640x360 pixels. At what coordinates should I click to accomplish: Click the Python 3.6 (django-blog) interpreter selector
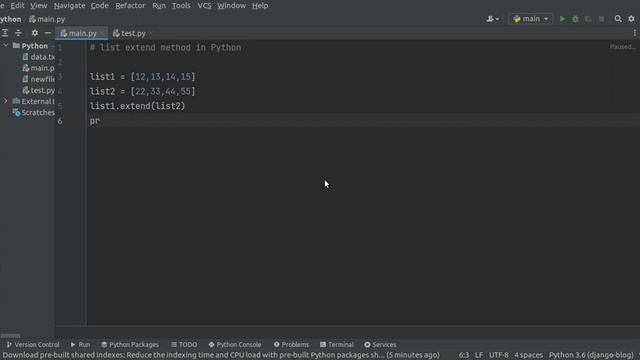pyautogui.click(x=591, y=355)
